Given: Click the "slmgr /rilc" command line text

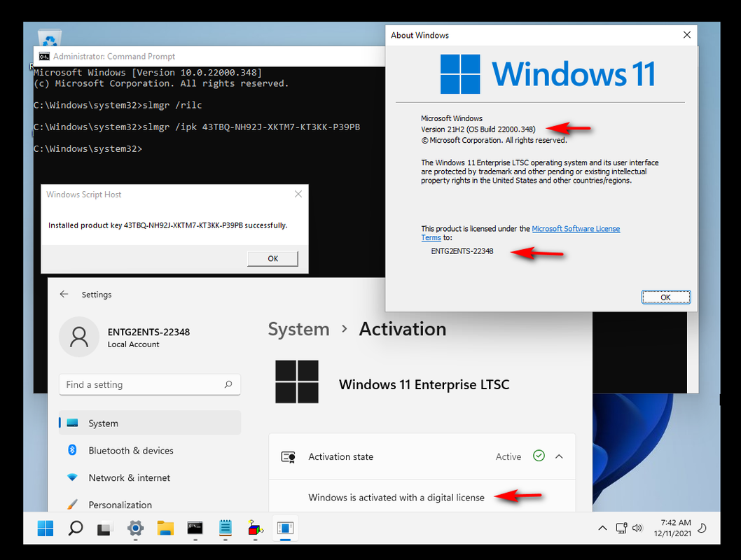Looking at the screenshot, I should tap(172, 105).
